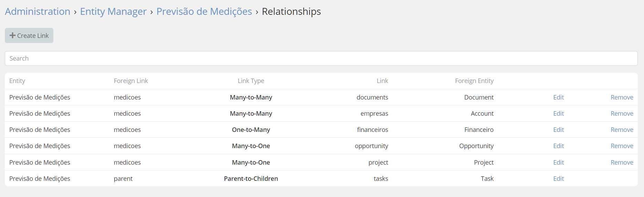This screenshot has height=197, width=644.
Task: Remove the opportunity link relationship
Action: [x=622, y=146]
